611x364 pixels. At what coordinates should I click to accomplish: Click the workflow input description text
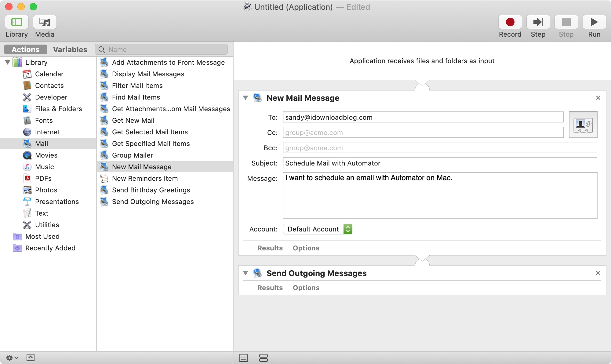point(422,61)
